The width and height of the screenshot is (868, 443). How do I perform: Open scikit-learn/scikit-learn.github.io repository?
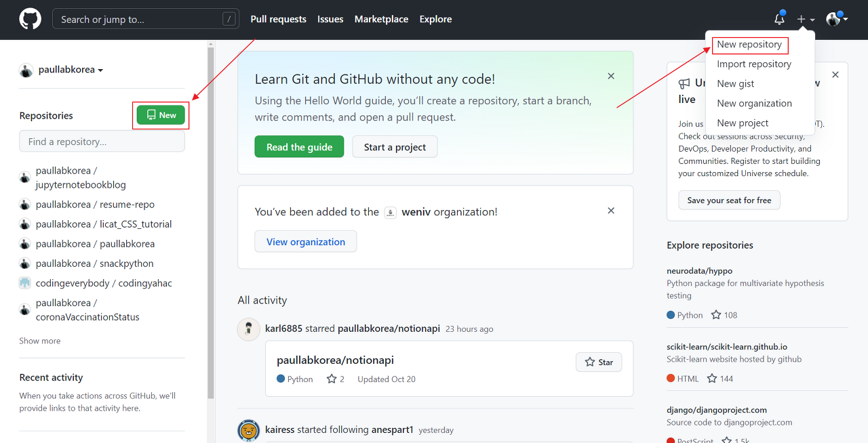[x=727, y=347]
